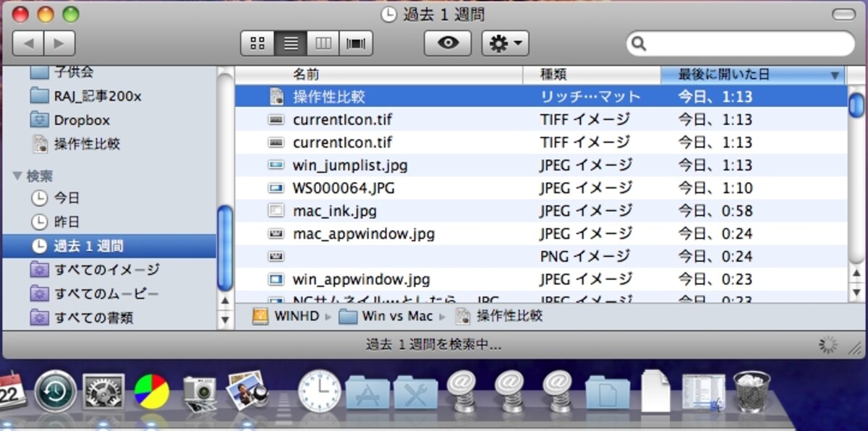Click the iCal calendar dock icon
The height and width of the screenshot is (431, 868).
point(12,391)
